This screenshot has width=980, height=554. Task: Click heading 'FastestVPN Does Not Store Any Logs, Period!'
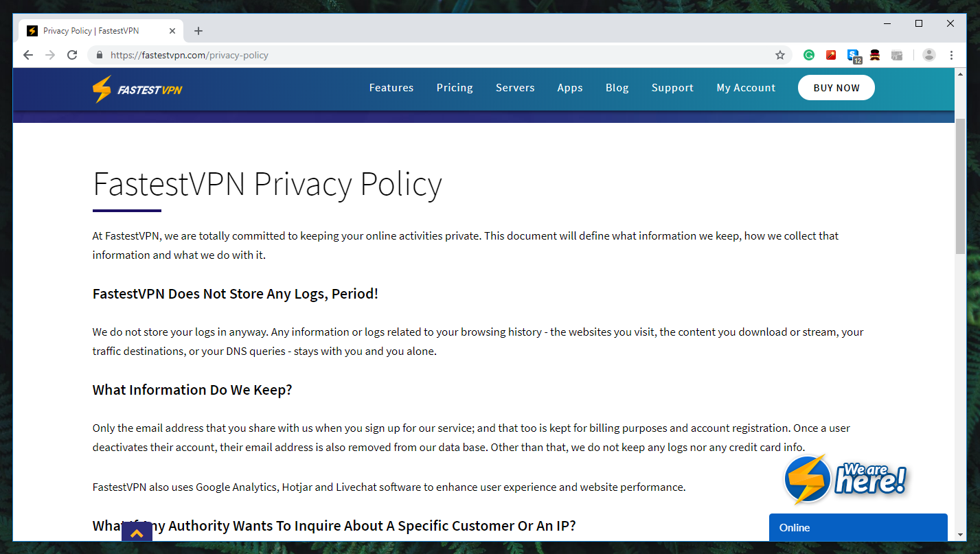(x=236, y=294)
